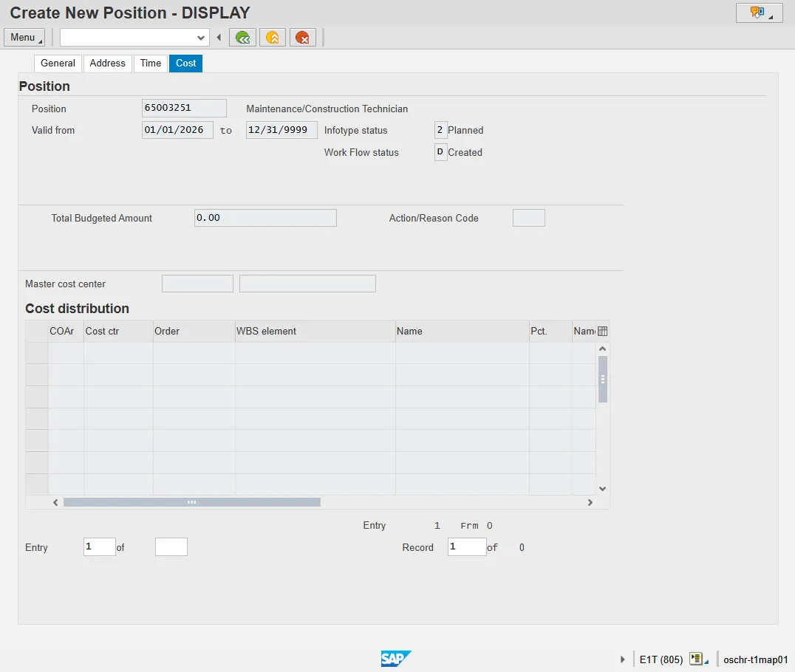This screenshot has width=795, height=672.
Task: Select first row of Cost distribution table
Action: [x=37, y=353]
